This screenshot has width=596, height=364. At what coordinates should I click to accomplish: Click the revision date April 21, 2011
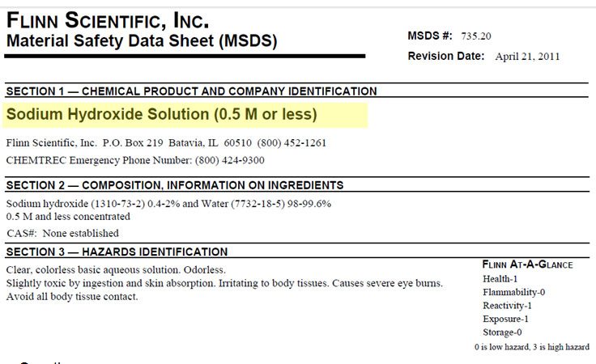[527, 57]
